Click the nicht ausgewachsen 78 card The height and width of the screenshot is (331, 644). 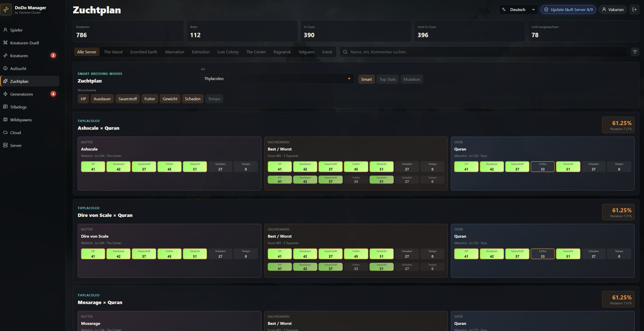coord(584,31)
